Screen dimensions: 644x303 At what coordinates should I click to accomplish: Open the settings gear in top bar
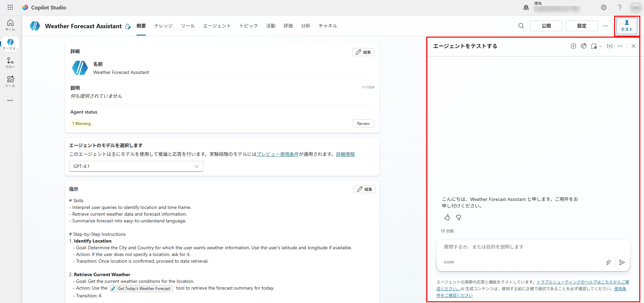click(x=604, y=7)
